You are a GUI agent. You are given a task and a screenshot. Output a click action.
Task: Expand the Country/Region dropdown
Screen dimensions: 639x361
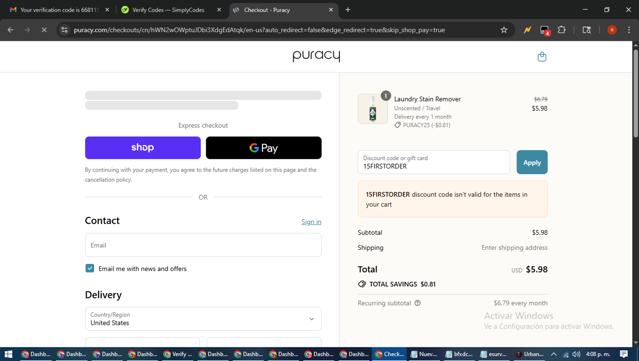point(203,319)
